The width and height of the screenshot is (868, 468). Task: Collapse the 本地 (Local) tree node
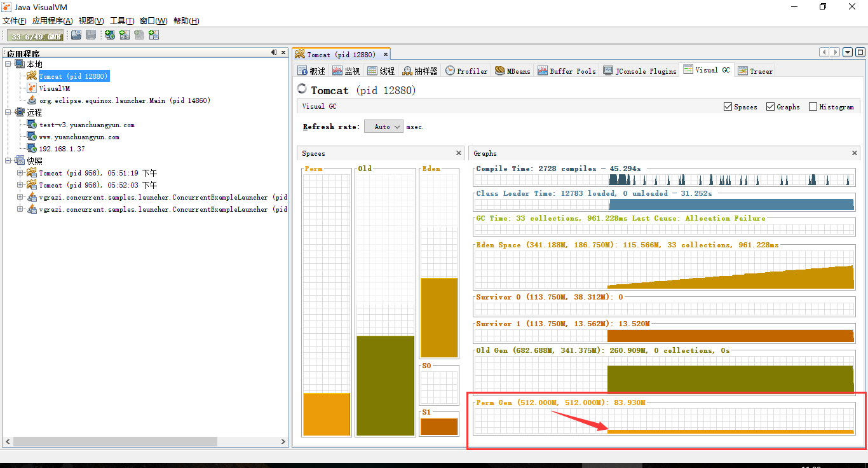point(8,64)
